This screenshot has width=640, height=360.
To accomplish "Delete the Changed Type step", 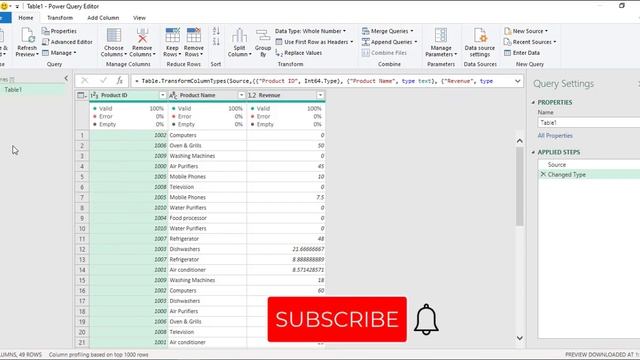I will [x=543, y=174].
